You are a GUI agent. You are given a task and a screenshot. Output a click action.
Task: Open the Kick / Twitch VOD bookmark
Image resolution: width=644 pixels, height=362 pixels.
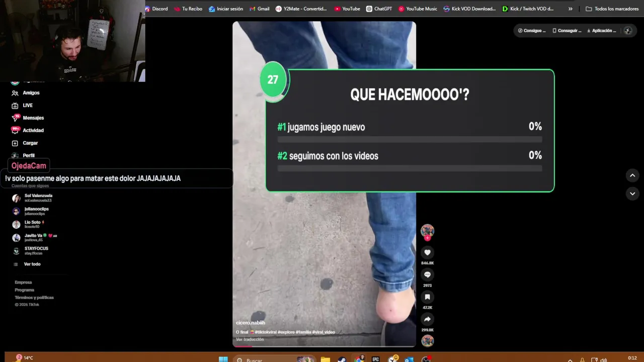click(x=528, y=9)
